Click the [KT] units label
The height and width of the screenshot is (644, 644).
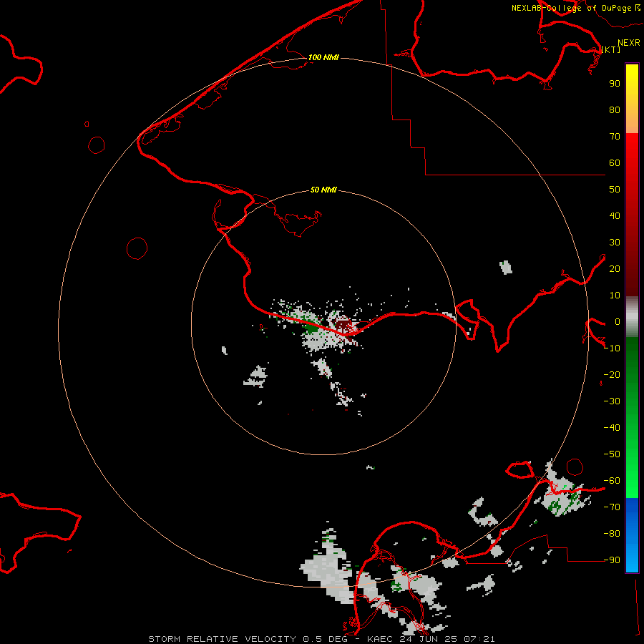(611, 49)
